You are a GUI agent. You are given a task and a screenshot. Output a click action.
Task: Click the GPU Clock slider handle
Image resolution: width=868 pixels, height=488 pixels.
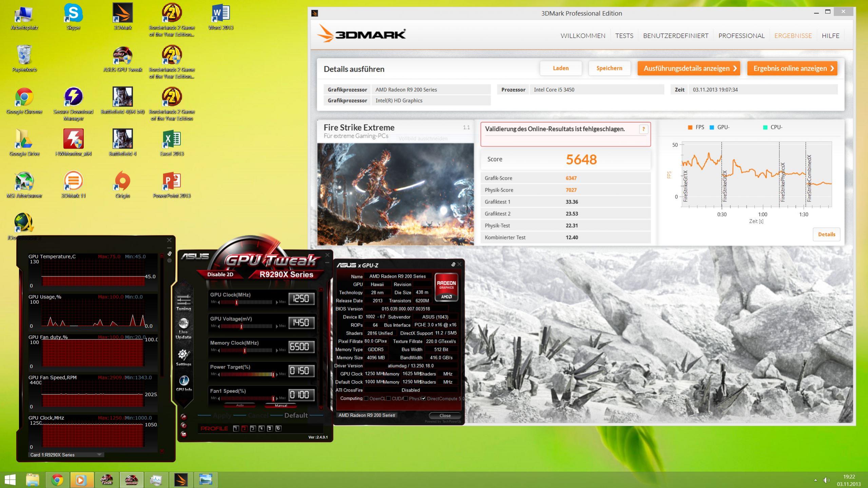pyautogui.click(x=237, y=302)
